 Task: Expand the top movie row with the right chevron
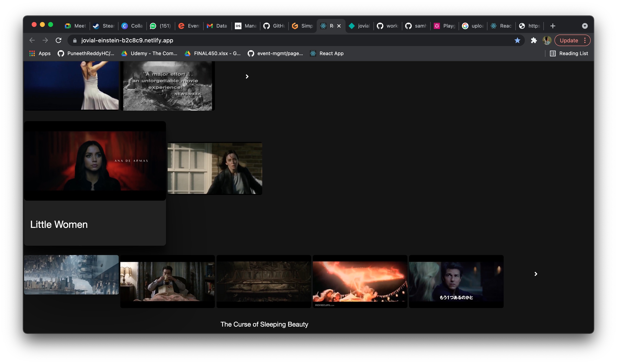tap(247, 76)
